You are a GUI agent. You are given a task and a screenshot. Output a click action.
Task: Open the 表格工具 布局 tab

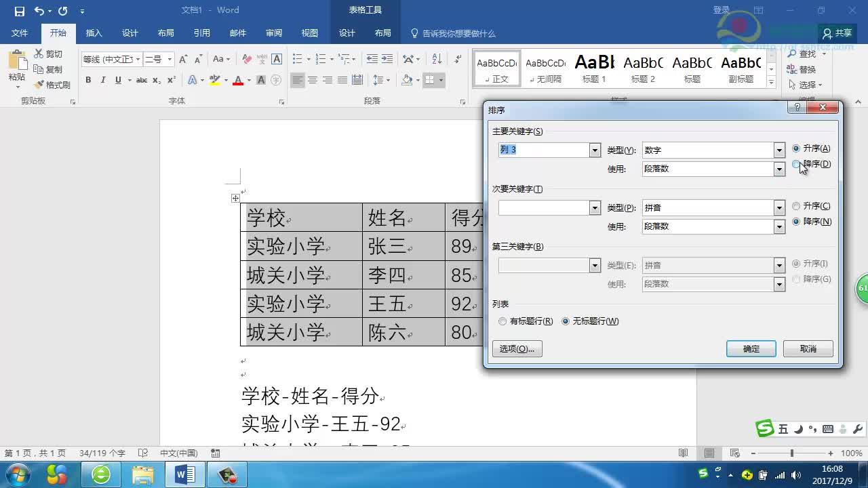pos(382,32)
